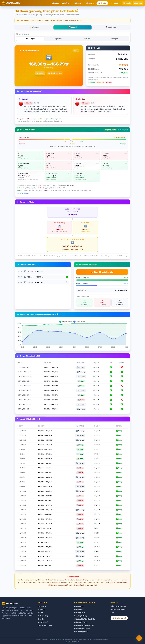Select the Tháng tới forecast period
Screen dimensions: 145x644
[x=115, y=39]
